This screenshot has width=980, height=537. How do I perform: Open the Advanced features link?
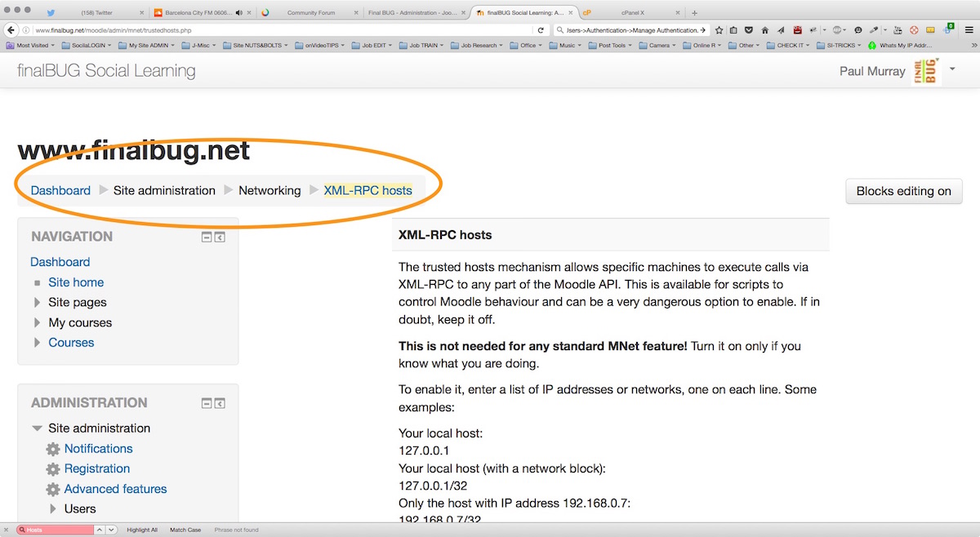[115, 489]
